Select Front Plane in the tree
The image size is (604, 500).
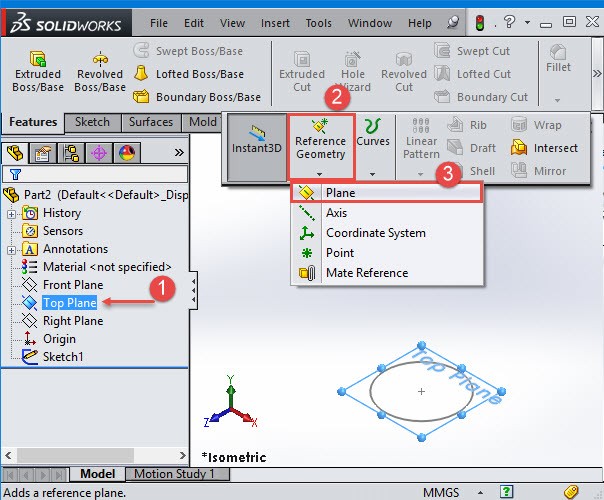(x=63, y=285)
